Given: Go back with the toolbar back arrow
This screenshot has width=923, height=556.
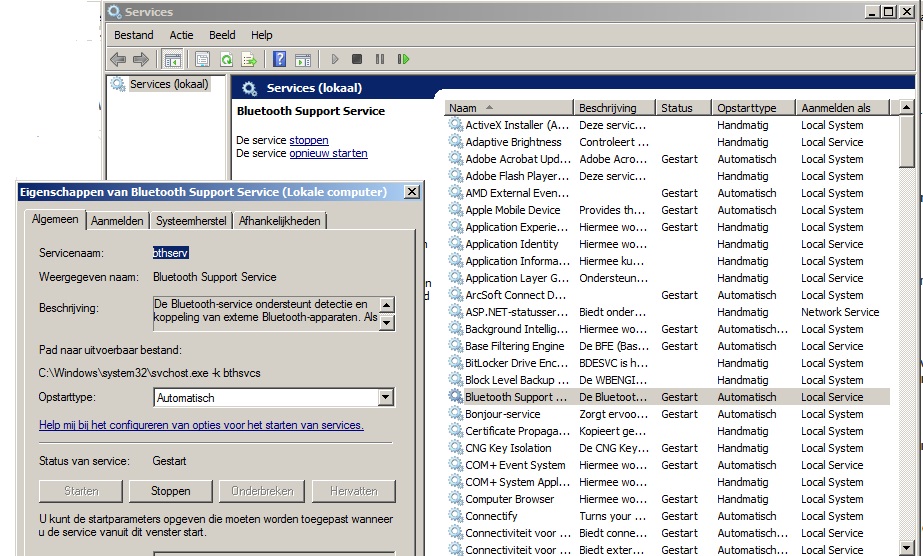Looking at the screenshot, I should (x=118, y=59).
